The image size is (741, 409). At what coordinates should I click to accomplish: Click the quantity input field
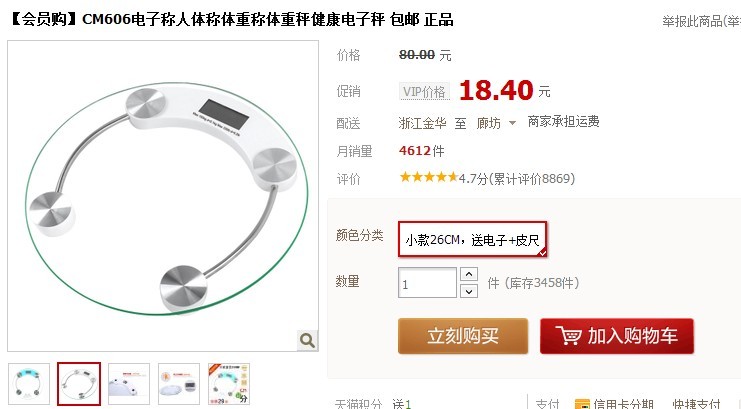(x=427, y=283)
